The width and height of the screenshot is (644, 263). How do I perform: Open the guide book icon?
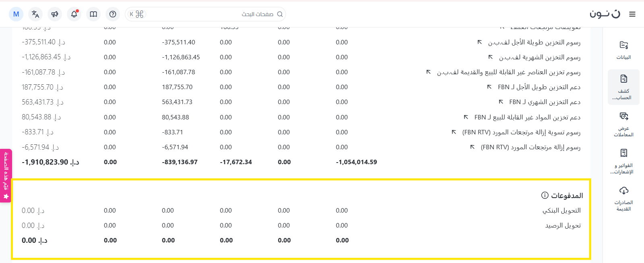[x=93, y=14]
